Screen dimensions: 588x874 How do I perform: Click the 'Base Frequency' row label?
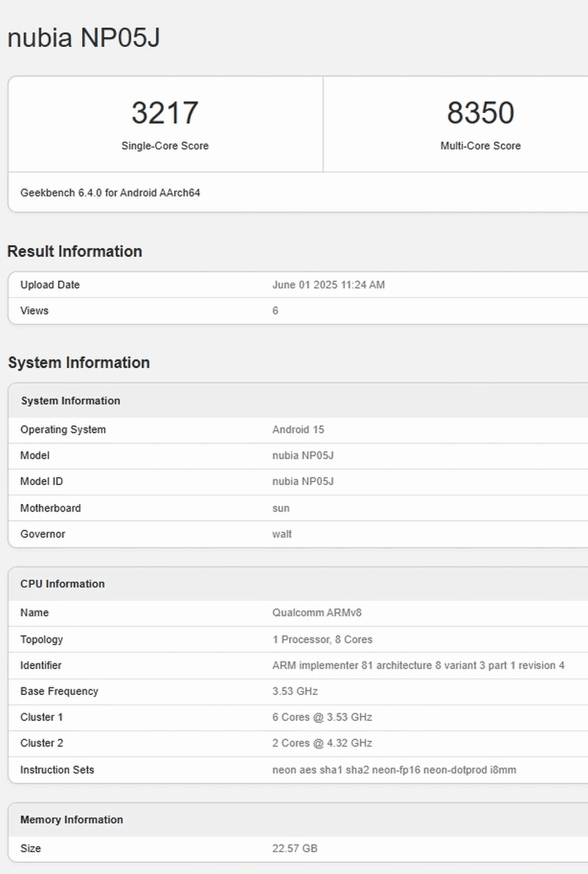[x=59, y=691]
